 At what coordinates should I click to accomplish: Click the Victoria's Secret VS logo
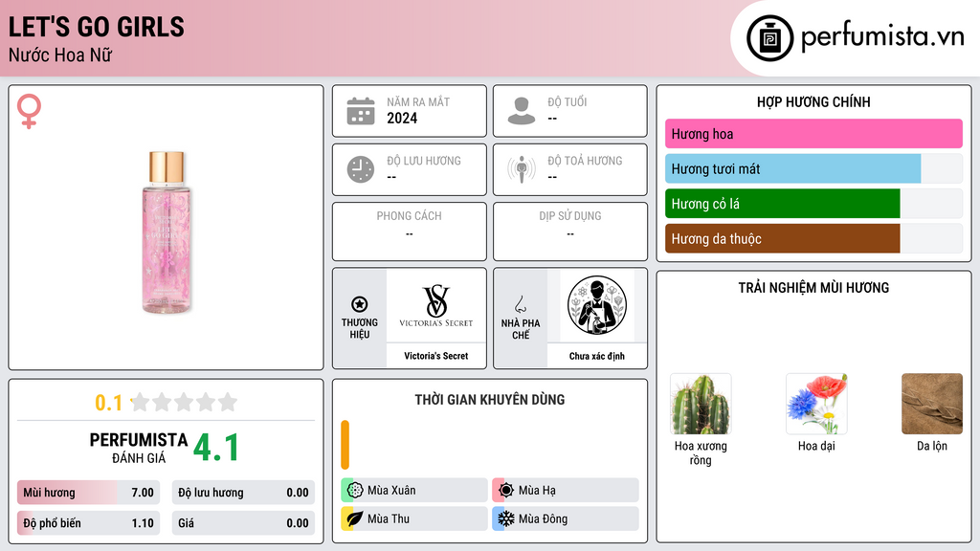click(436, 305)
